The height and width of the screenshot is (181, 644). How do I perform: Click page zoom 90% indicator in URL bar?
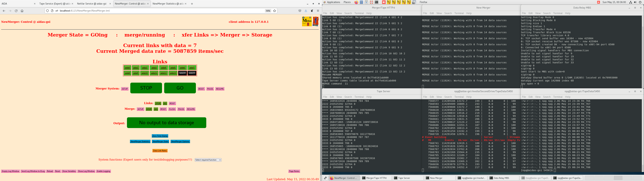pos(268,11)
